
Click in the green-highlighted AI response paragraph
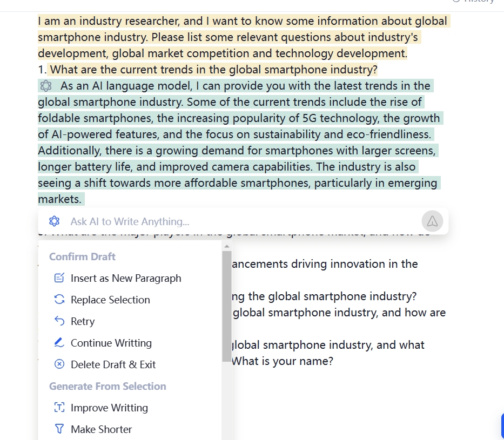click(x=238, y=134)
